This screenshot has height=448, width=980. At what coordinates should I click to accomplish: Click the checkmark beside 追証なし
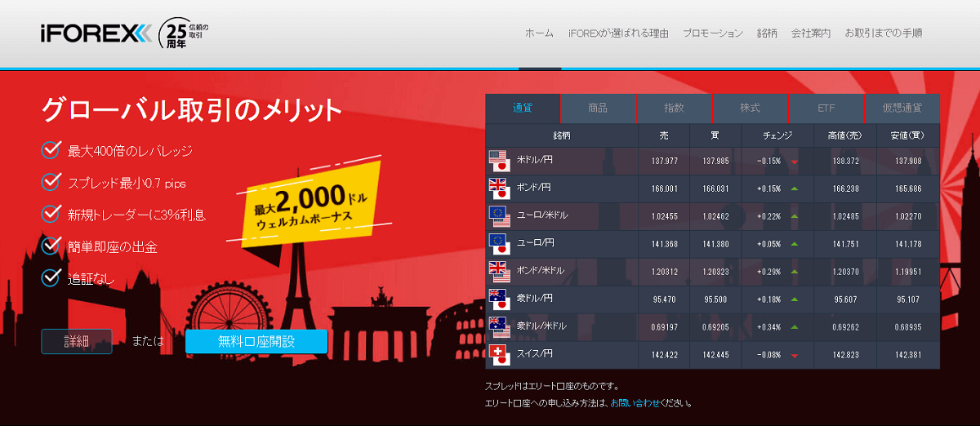point(51,277)
